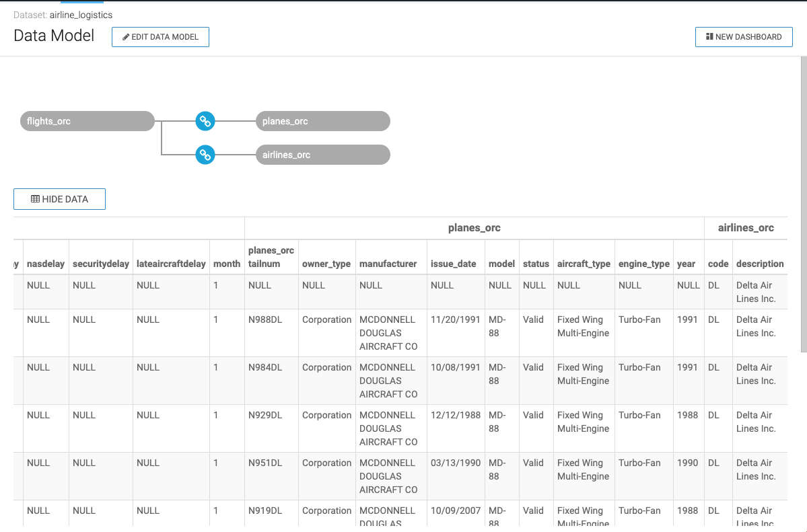Open Edit Data Model

tap(161, 37)
